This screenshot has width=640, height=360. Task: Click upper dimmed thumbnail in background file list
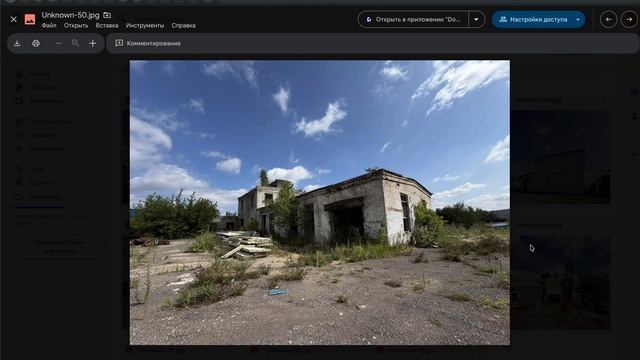click(560, 157)
